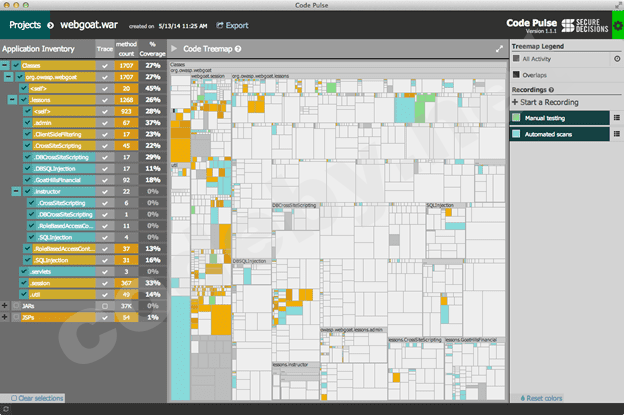Collapse the .instructor package node

(16, 191)
